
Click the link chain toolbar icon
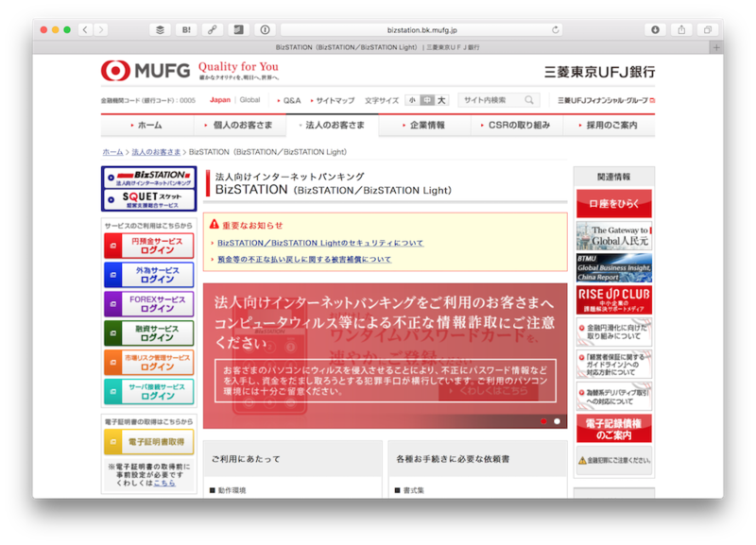point(212,30)
